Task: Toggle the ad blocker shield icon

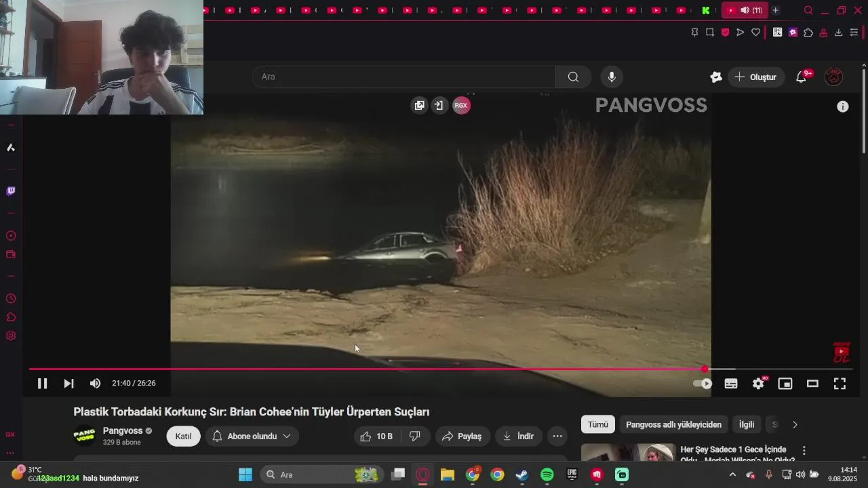Action: click(725, 32)
